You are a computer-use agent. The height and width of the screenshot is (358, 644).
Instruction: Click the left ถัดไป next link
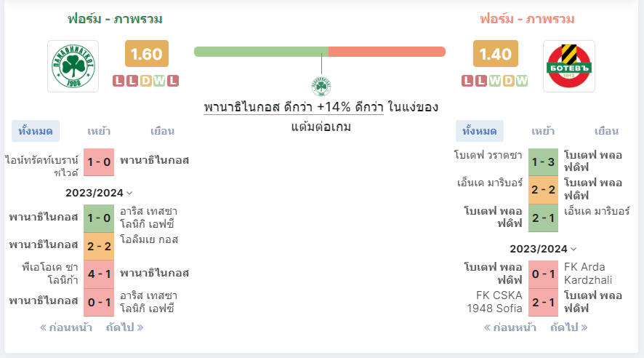click(124, 327)
